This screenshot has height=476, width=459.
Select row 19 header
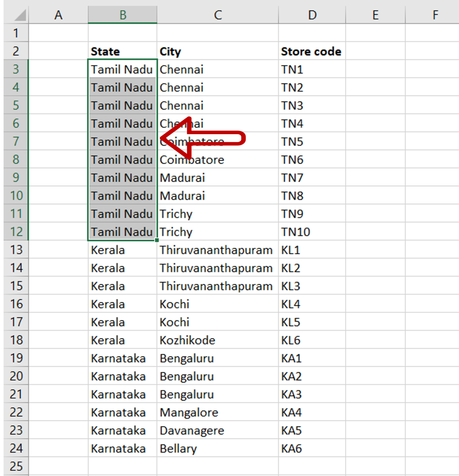pos(16,358)
